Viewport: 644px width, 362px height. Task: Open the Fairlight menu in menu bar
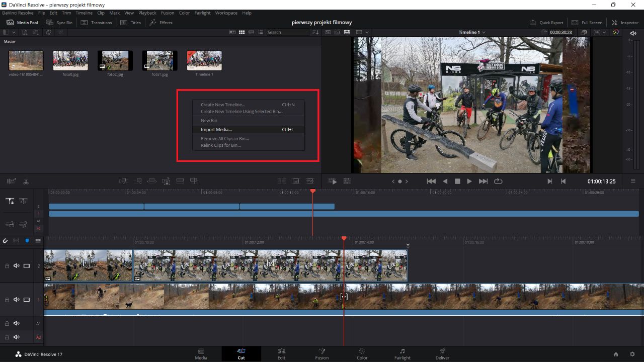(202, 13)
